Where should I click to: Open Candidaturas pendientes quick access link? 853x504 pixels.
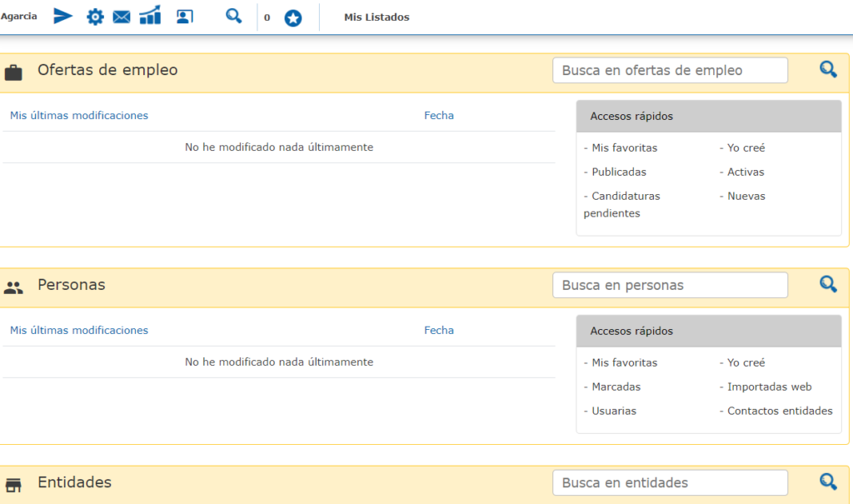click(x=621, y=205)
